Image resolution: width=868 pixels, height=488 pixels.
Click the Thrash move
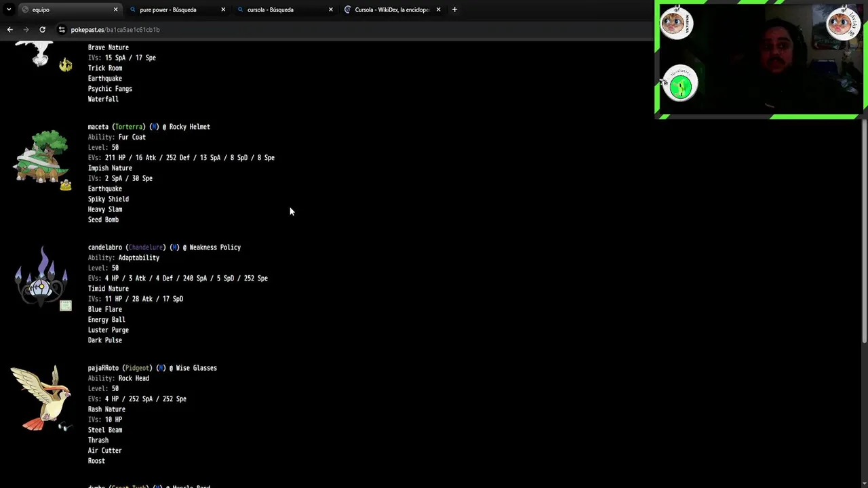coord(98,440)
